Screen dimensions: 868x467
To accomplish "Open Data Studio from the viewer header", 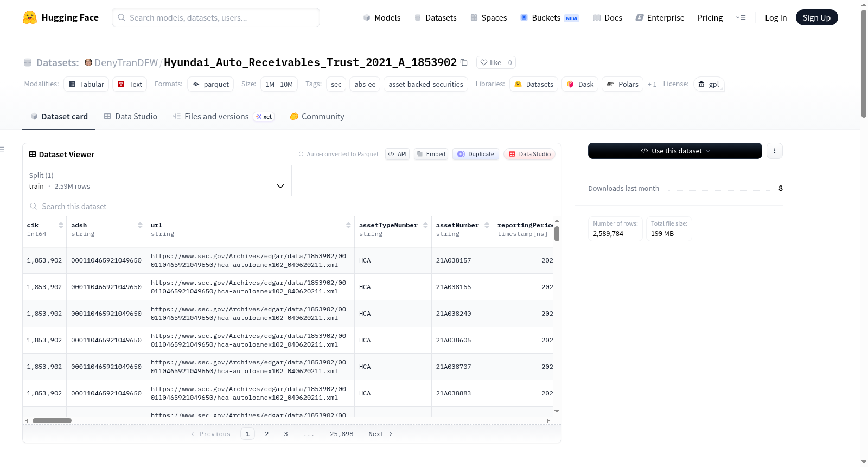I will (x=529, y=154).
